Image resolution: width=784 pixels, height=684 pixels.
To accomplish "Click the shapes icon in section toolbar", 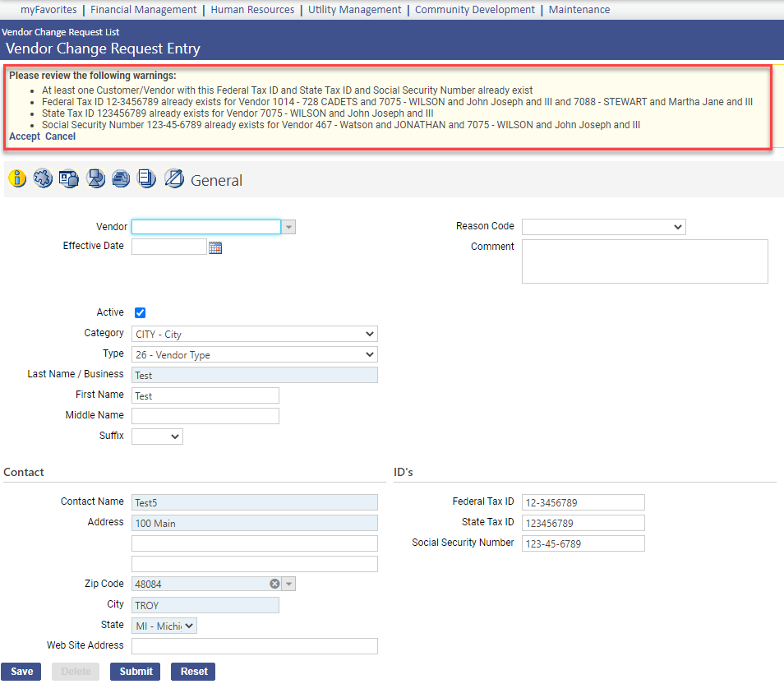I will click(x=96, y=178).
